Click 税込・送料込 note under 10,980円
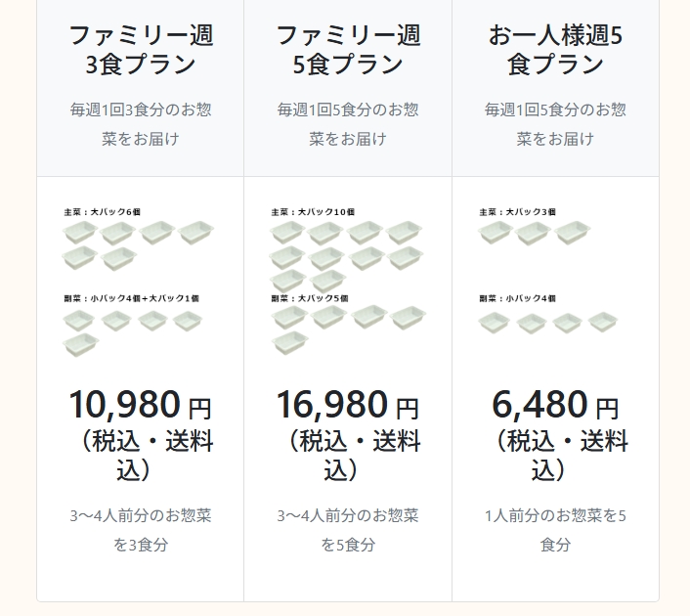 coord(141,455)
